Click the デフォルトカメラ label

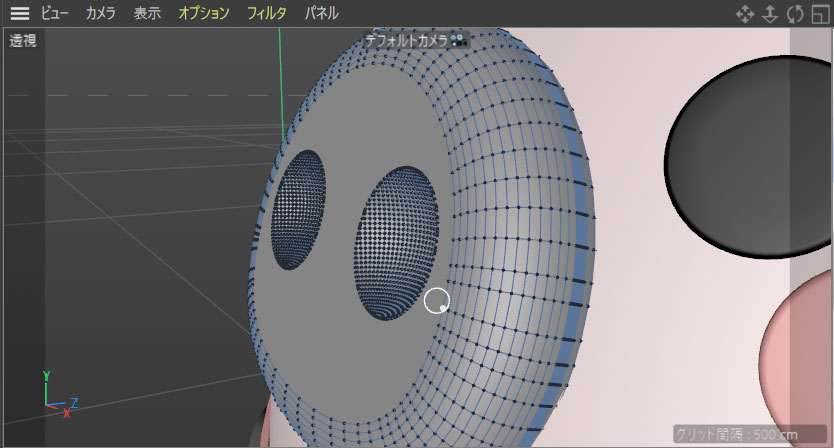(x=407, y=41)
